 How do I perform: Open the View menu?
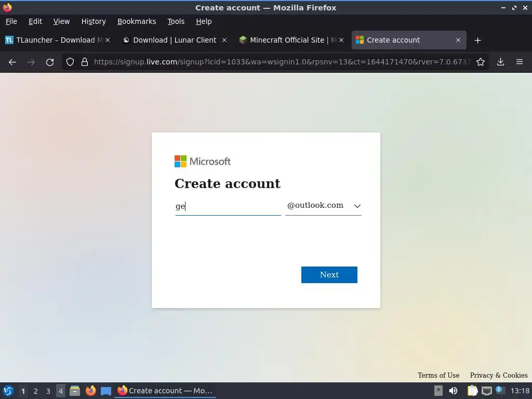click(61, 21)
